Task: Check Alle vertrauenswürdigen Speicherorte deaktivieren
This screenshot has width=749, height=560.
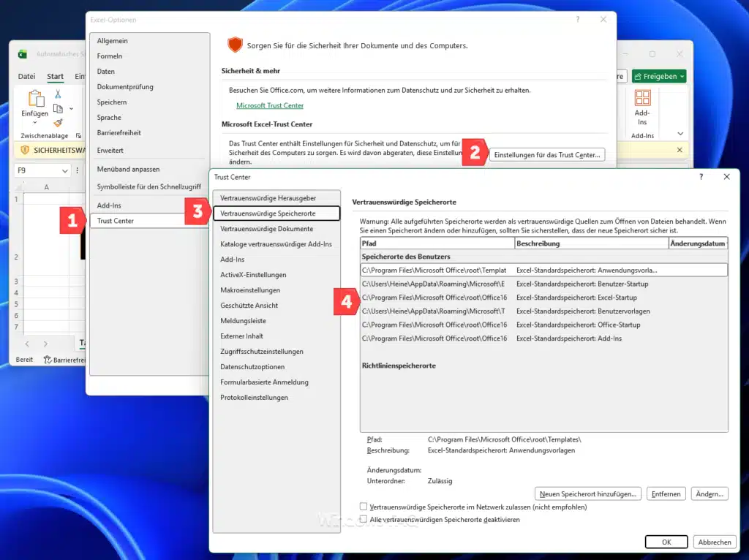Action: point(363,519)
